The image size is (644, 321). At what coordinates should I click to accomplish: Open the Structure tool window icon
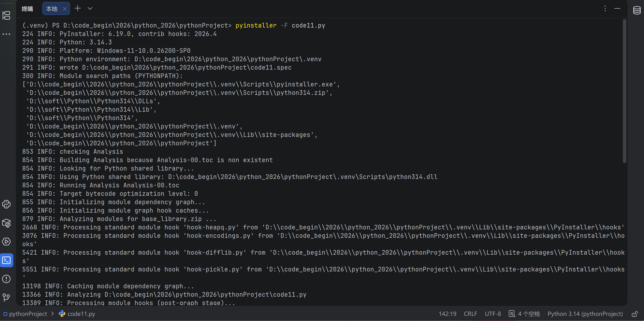click(6, 15)
